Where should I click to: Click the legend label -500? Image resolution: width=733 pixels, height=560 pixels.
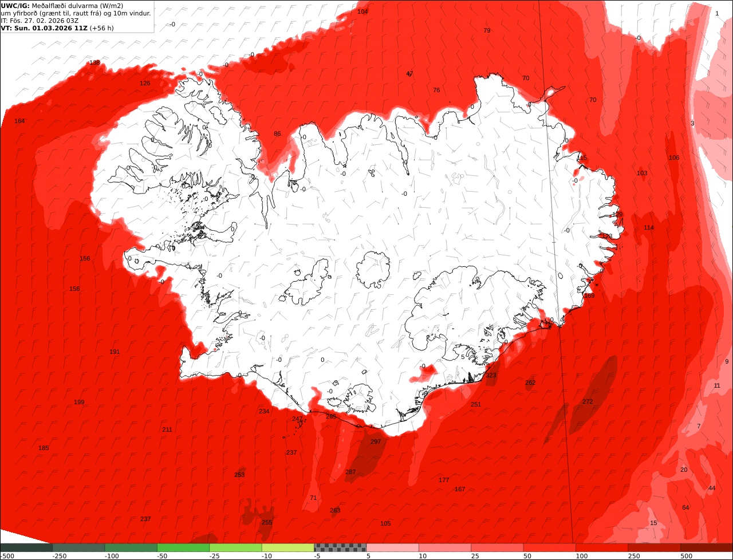pyautogui.click(x=7, y=556)
